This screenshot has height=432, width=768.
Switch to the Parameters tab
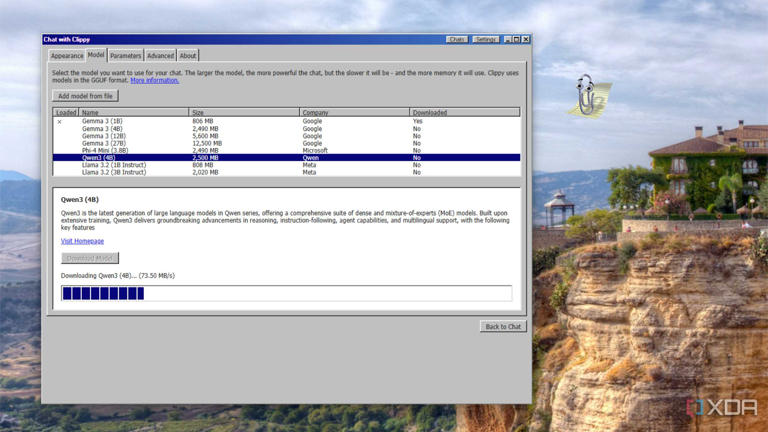click(x=125, y=56)
